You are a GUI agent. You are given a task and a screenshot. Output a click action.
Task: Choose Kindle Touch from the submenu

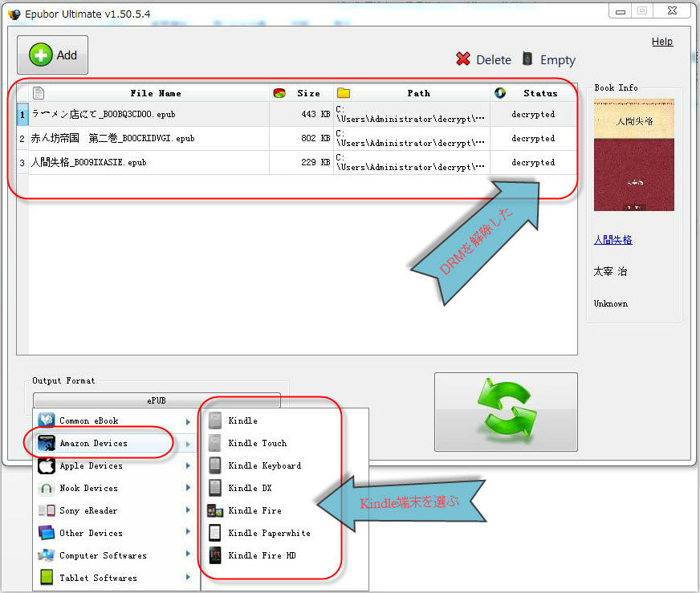pyautogui.click(x=258, y=443)
